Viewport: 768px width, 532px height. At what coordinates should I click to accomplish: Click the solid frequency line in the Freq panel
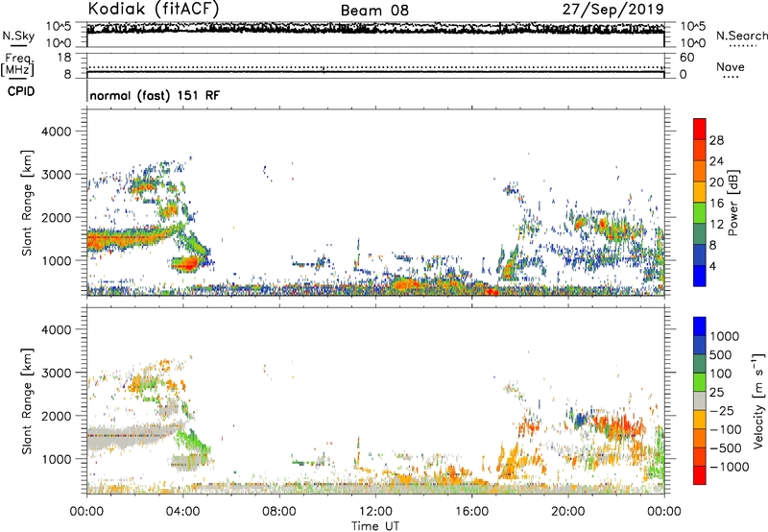[x=375, y=72]
